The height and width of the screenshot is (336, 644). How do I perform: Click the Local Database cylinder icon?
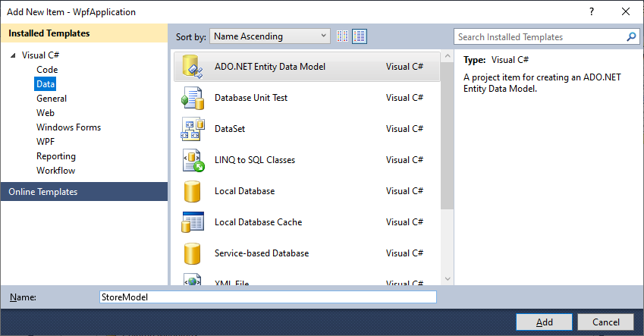[x=192, y=191]
